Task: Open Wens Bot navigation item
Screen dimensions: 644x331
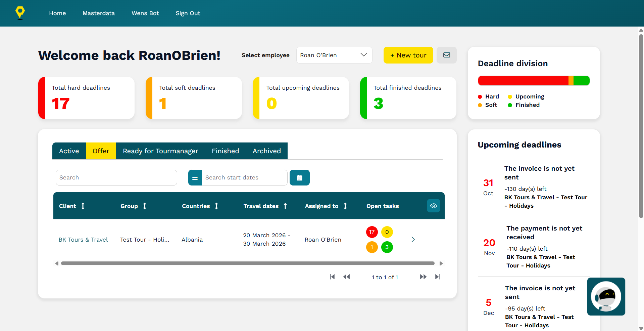Action: pos(145,13)
